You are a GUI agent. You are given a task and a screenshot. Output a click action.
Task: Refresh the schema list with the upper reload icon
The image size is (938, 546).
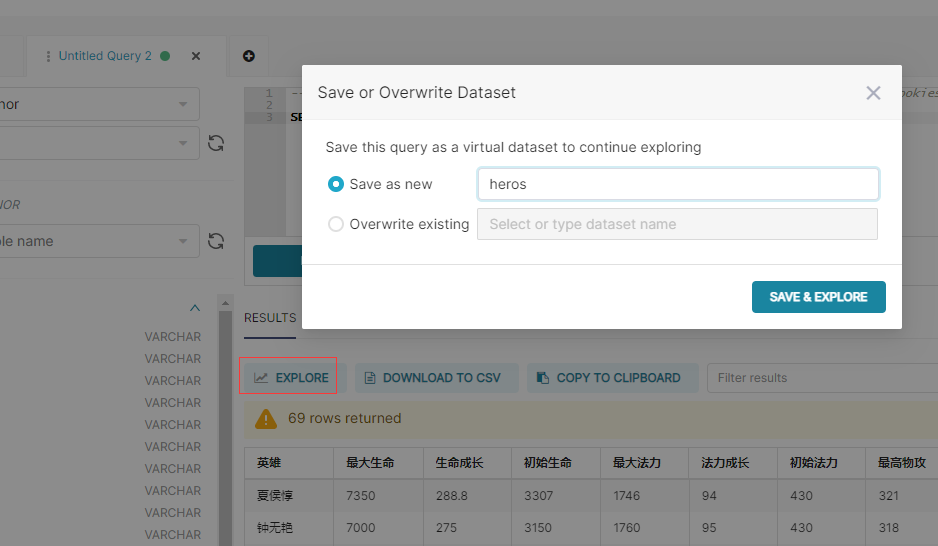216,143
